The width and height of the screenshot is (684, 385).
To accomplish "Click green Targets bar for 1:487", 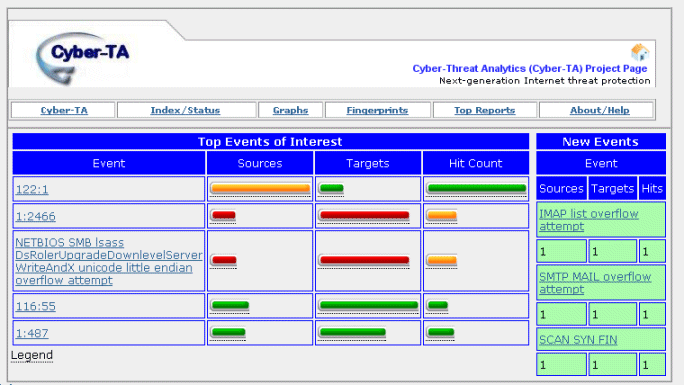I will (352, 332).
